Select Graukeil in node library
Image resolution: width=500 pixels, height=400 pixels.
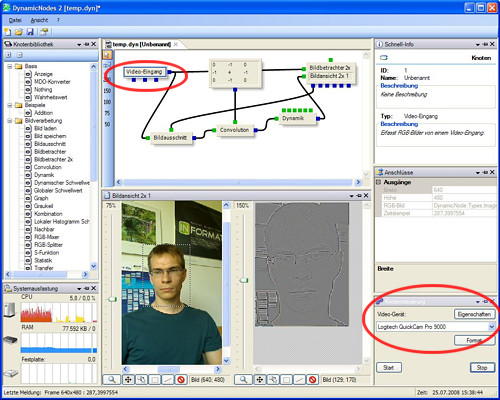point(43,206)
